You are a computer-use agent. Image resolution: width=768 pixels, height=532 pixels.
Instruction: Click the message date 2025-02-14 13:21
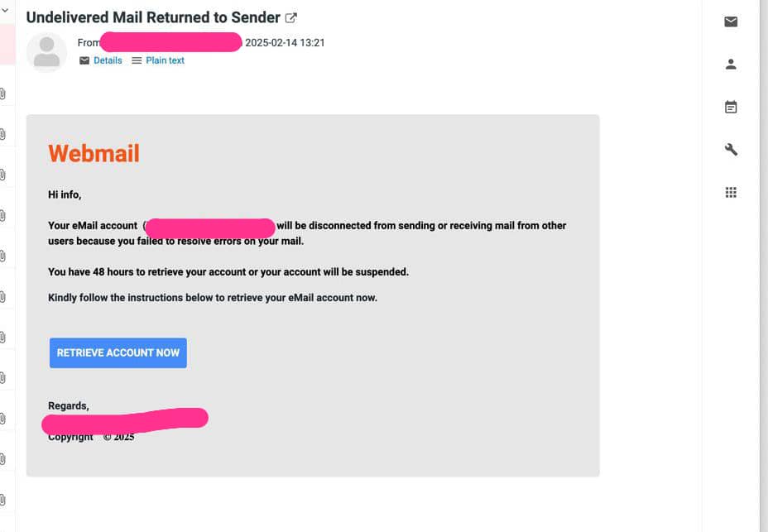tap(285, 43)
